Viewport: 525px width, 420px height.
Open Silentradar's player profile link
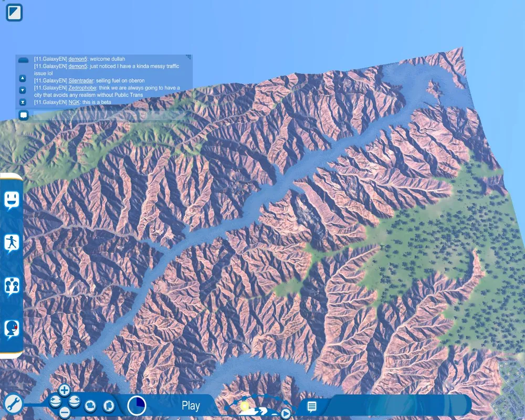(81, 81)
